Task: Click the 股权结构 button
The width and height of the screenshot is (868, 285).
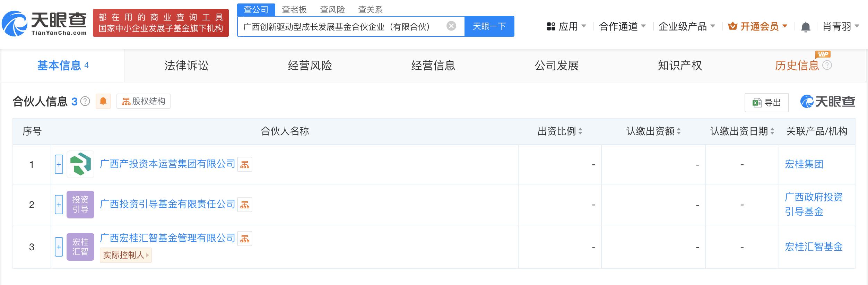Action: click(x=144, y=101)
